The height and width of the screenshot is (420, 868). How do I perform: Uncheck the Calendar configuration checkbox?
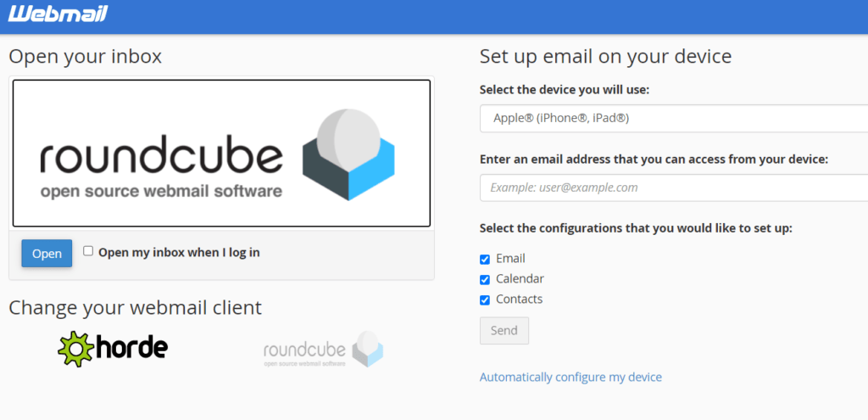[485, 280]
